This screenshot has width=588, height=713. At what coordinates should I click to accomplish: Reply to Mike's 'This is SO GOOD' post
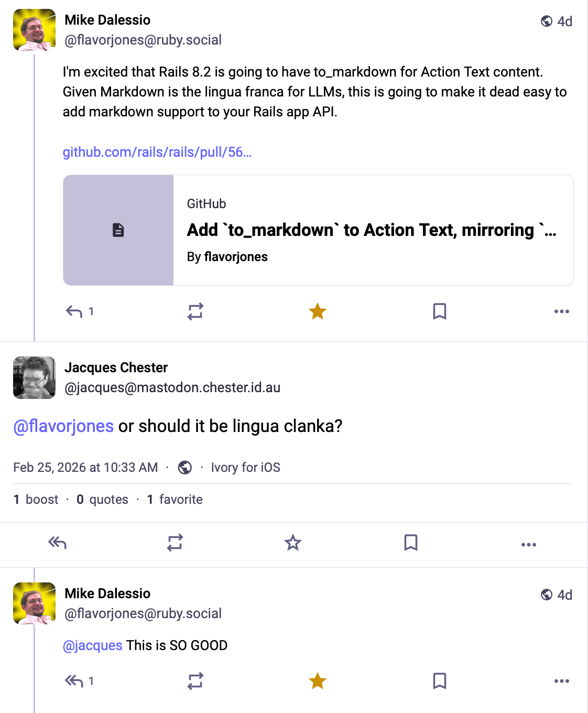(x=74, y=680)
